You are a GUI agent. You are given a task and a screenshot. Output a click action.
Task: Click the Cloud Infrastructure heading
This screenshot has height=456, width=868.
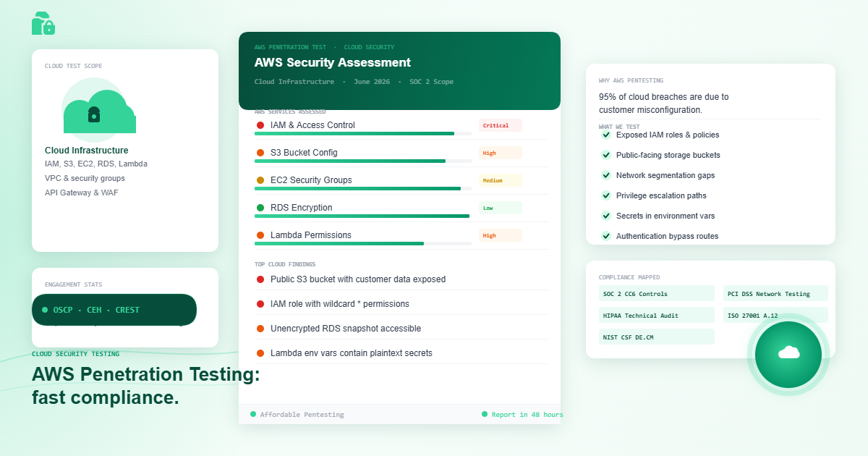coord(87,151)
